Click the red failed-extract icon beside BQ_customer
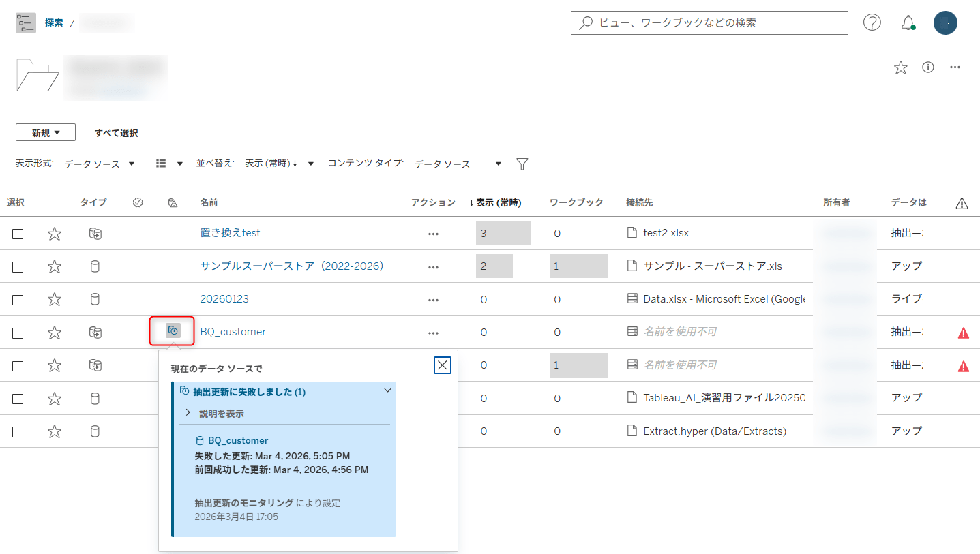 (171, 330)
